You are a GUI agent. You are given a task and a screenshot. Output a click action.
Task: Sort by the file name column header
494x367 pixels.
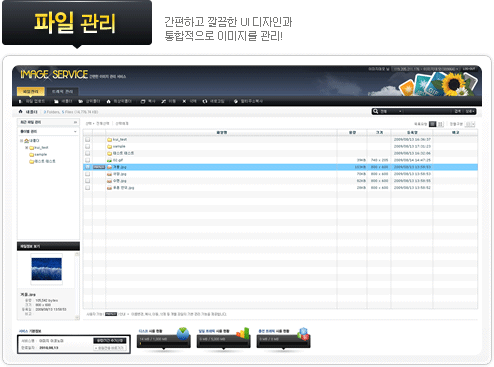tap(221, 133)
